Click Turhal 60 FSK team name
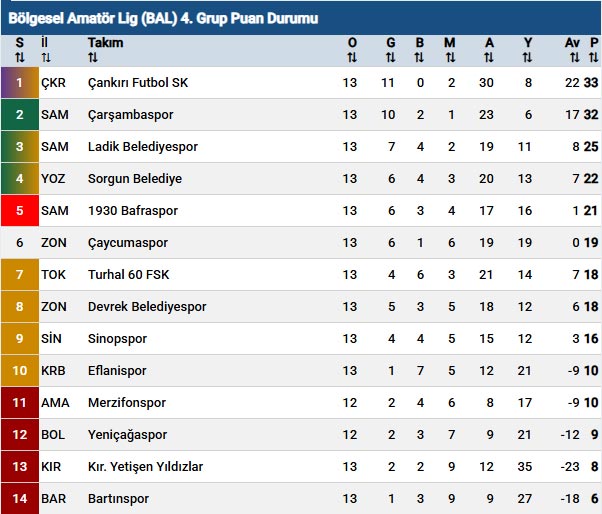This screenshot has width=602, height=514. coord(130,275)
